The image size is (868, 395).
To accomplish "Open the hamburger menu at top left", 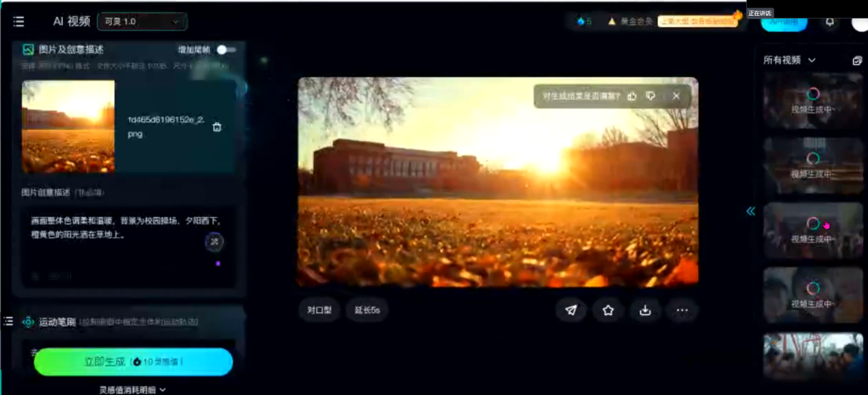I will (x=18, y=22).
